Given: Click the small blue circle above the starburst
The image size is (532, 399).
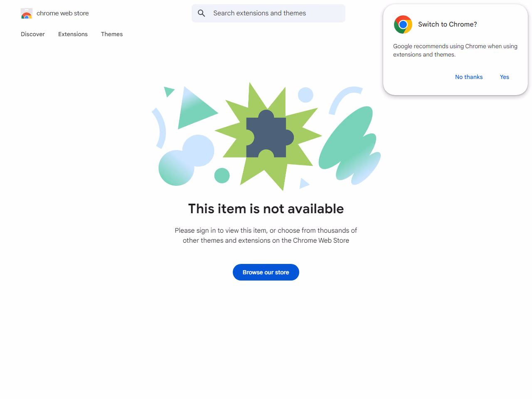Looking at the screenshot, I should click(x=305, y=95).
